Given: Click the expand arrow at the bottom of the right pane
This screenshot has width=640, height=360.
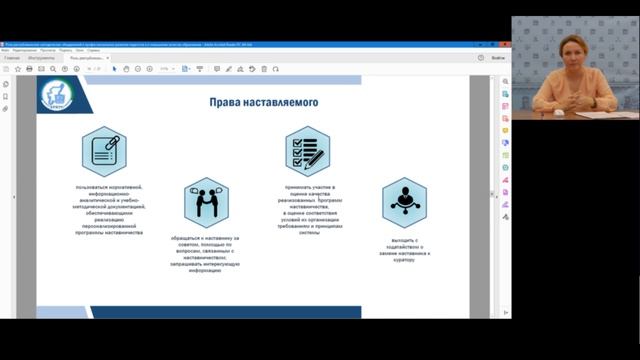Looking at the screenshot, I should click(506, 313).
